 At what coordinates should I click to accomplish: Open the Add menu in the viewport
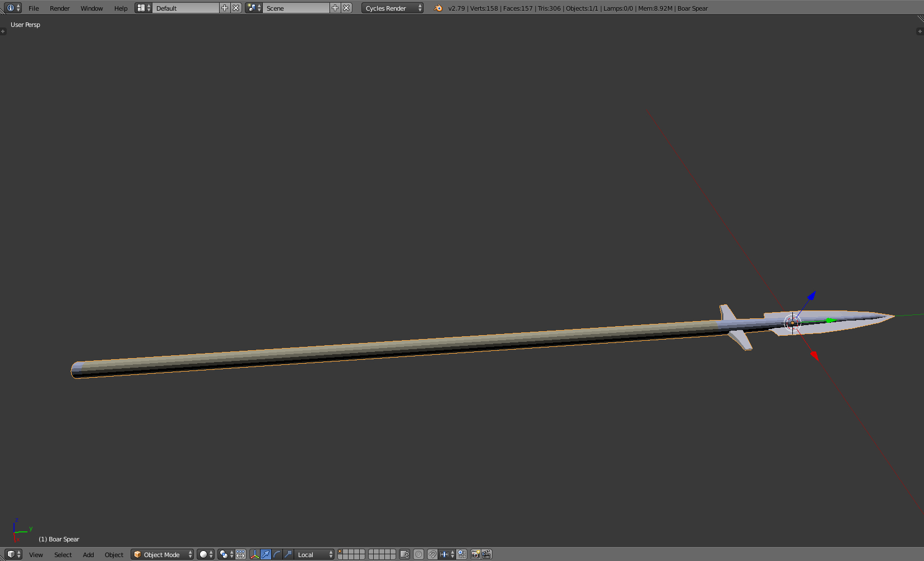pos(88,554)
